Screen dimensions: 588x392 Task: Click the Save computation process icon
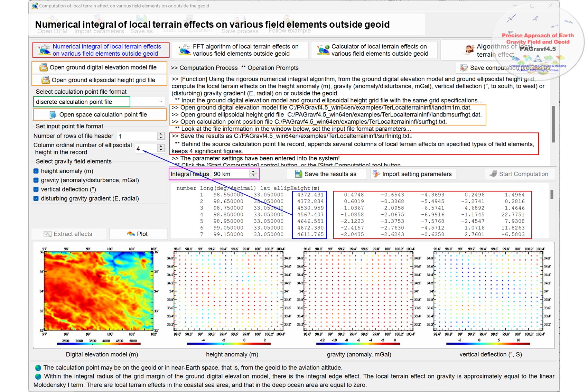(x=464, y=68)
